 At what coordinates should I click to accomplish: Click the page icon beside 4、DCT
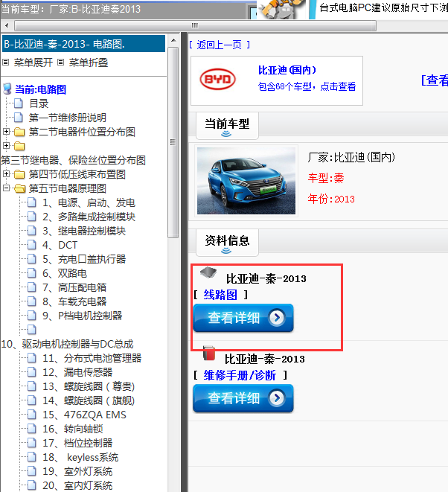(x=32, y=244)
